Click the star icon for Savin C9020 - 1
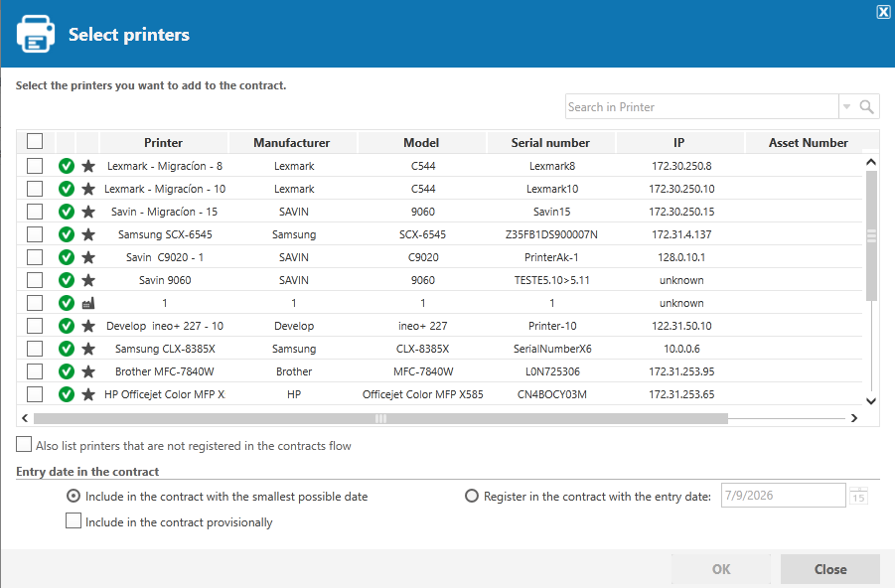 [x=88, y=257]
